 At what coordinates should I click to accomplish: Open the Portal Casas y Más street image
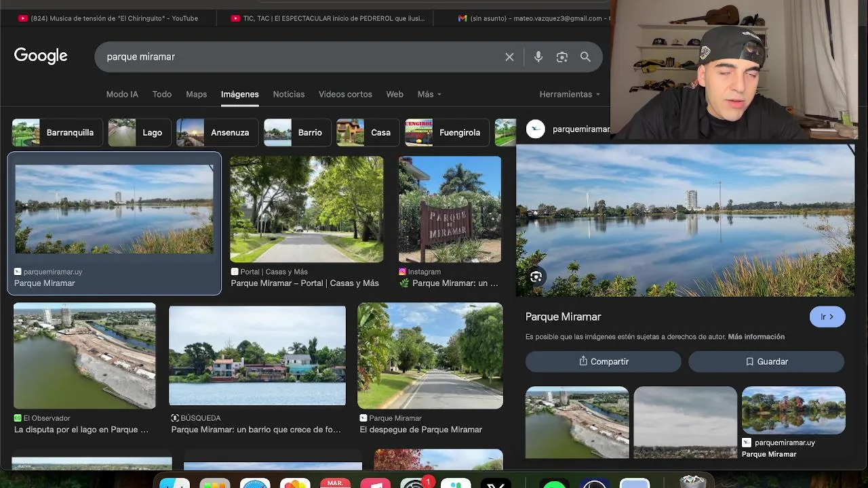[307, 209]
